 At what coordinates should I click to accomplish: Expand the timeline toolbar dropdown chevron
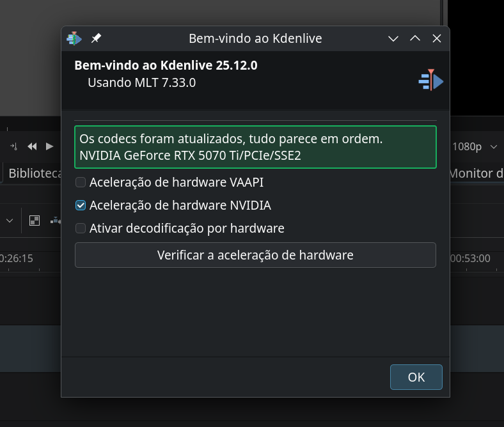pos(10,221)
